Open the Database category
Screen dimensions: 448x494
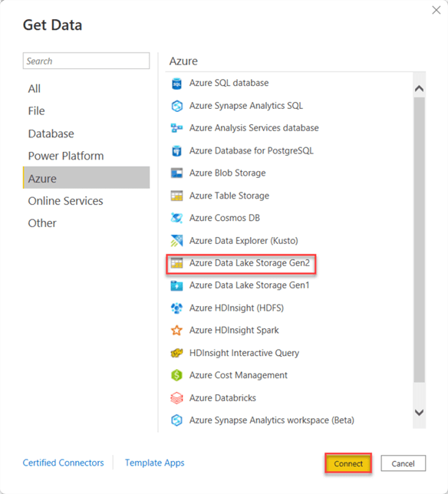coord(87,133)
